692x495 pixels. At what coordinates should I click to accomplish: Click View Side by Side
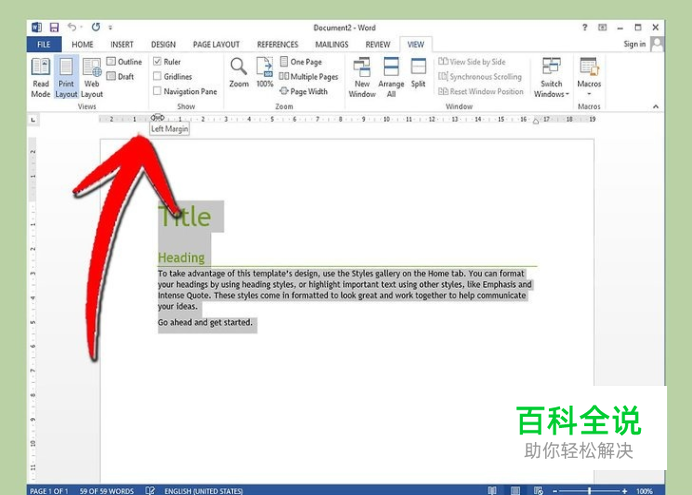tap(472, 62)
